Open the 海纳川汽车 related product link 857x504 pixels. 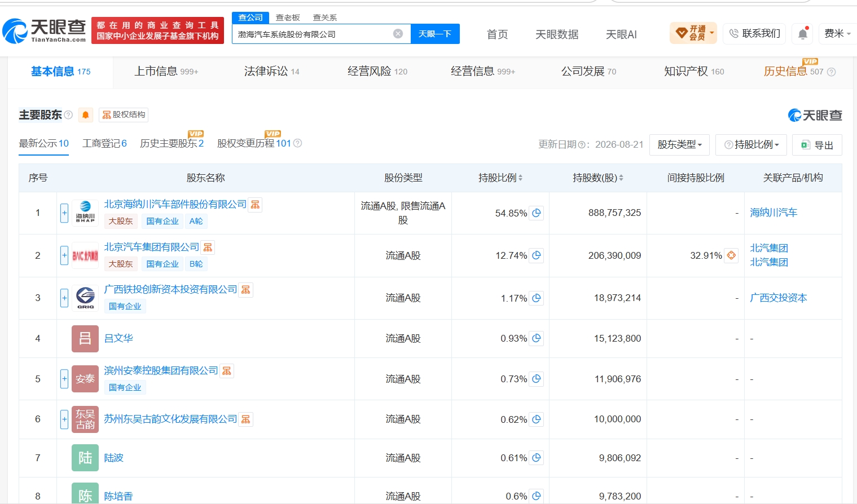[x=774, y=213]
